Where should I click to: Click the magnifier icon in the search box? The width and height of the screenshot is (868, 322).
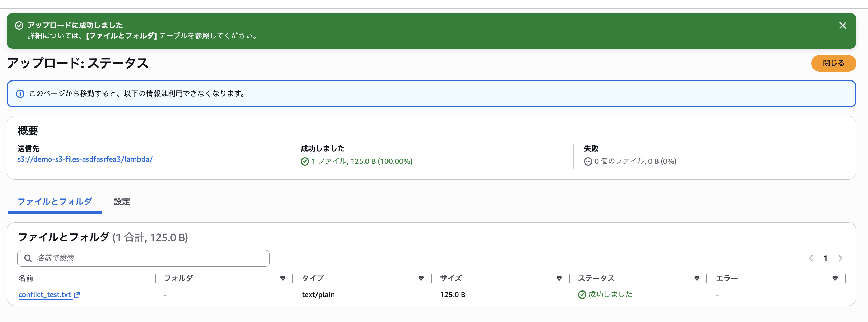(28, 258)
